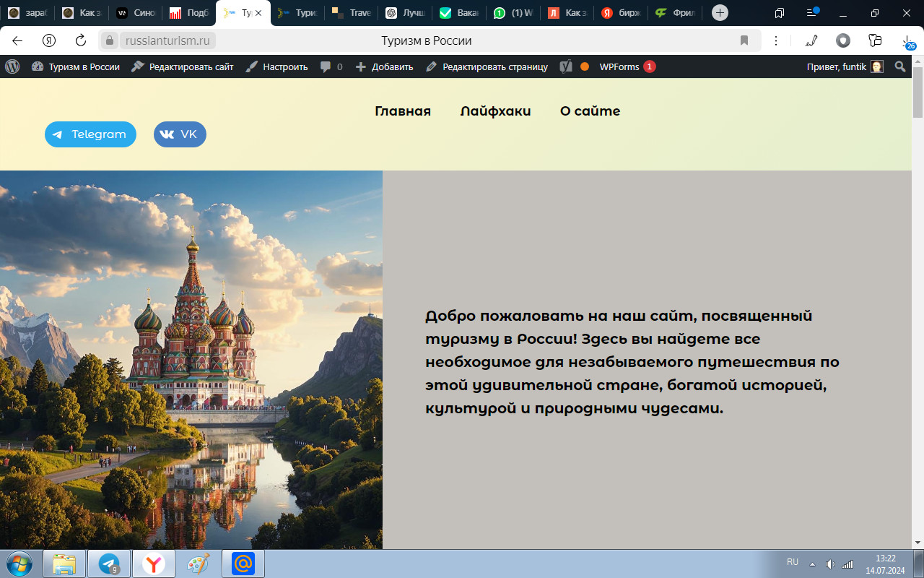Click the St. Basil's Cathedral hero image
924x578 pixels.
coord(191,360)
